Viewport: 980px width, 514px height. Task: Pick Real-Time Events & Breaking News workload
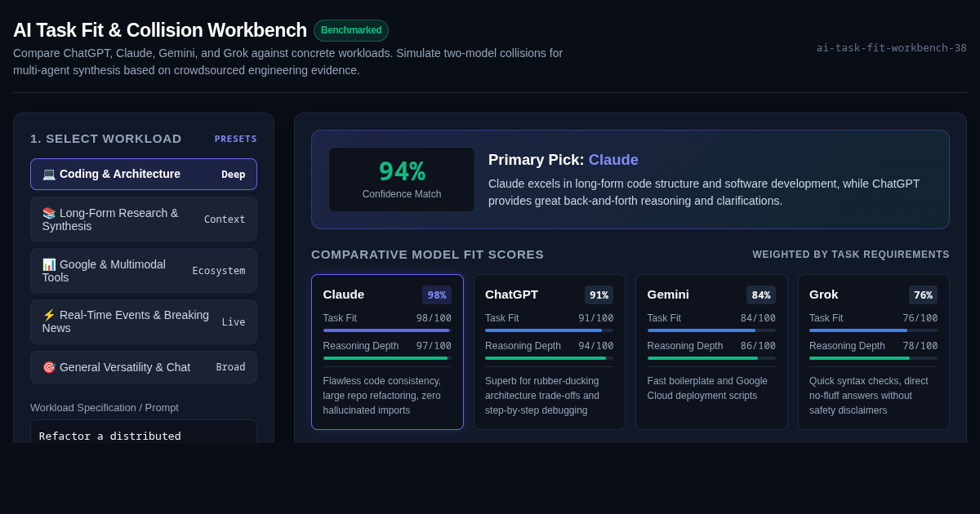(144, 321)
